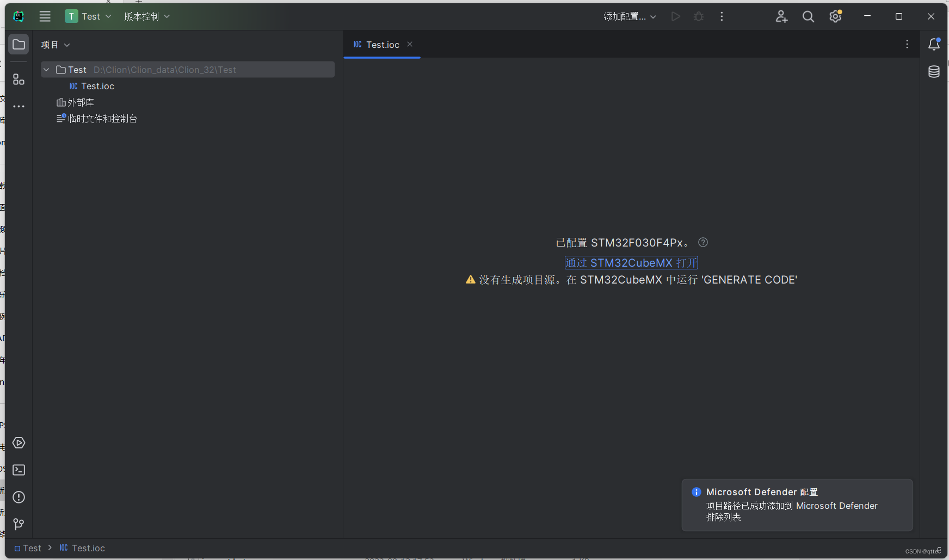The image size is (949, 560).
Task: Close the CLion window
Action: coord(931,16)
